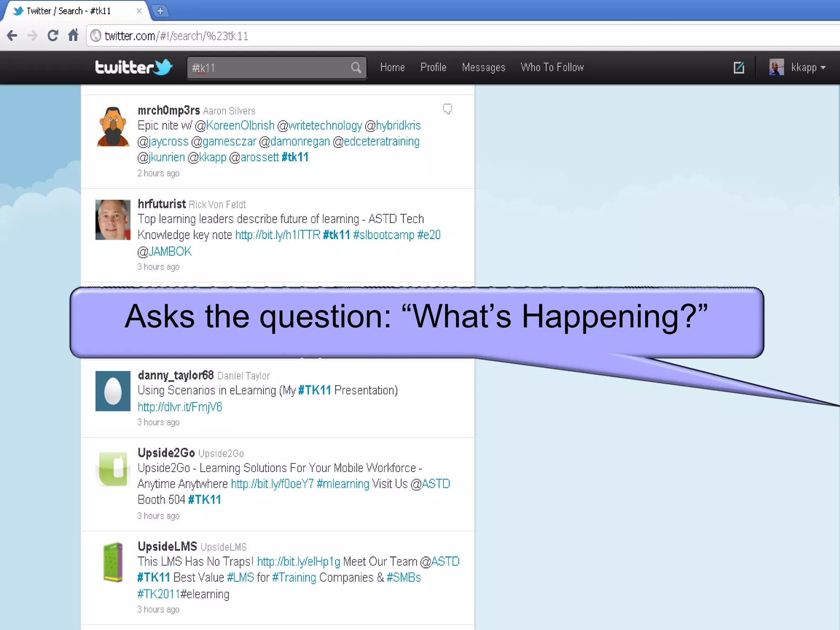Click #Training hashtag
Image resolution: width=840 pixels, height=630 pixels.
point(294,578)
